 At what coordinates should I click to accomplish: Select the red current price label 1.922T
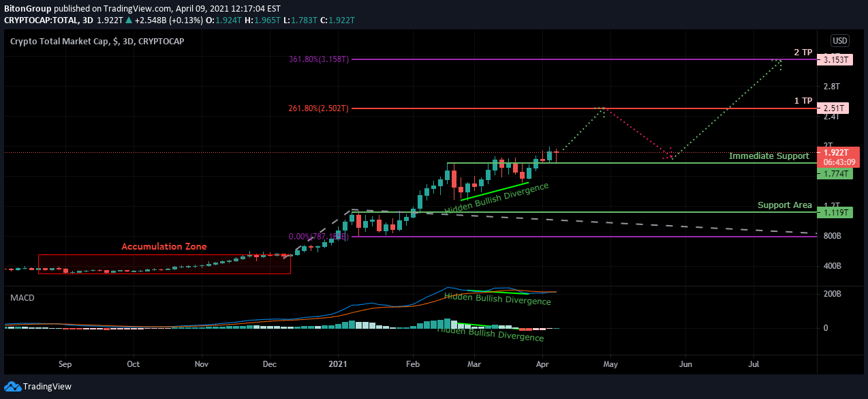[837, 151]
